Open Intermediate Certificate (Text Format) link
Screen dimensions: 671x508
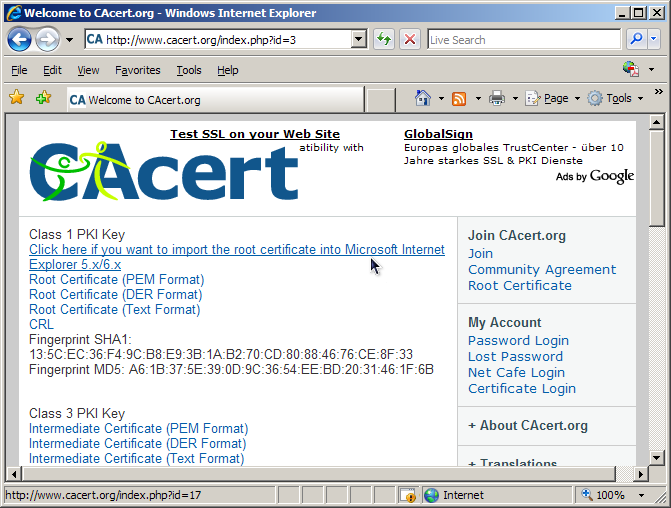click(x=136, y=458)
